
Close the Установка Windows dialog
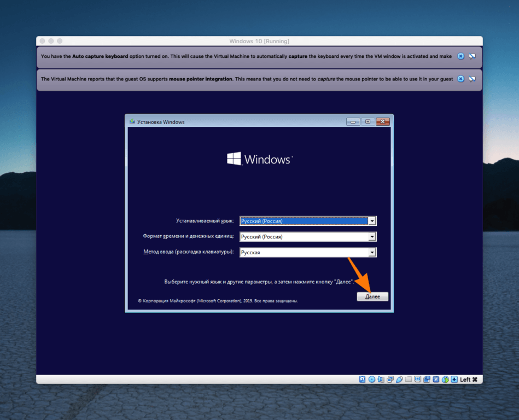pyautogui.click(x=383, y=122)
